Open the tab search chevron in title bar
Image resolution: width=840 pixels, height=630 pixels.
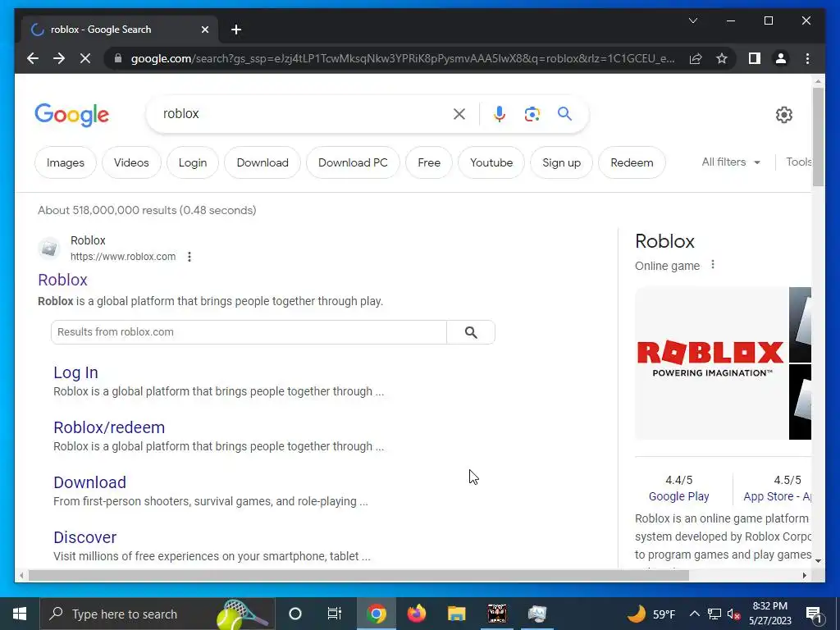pos(692,21)
